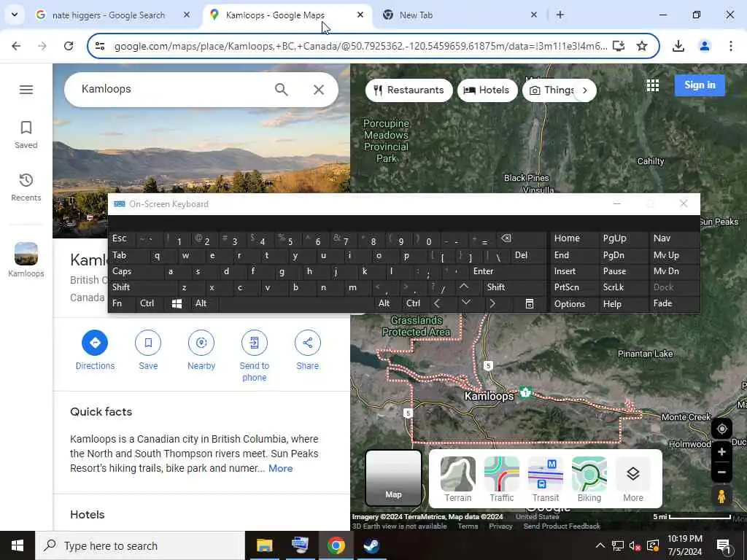Show hidden system tray icons
Screen dimensions: 747x560
600,545
